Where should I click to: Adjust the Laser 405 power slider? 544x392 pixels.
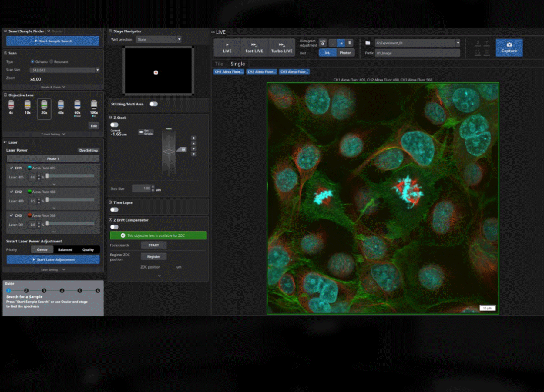pos(47,176)
